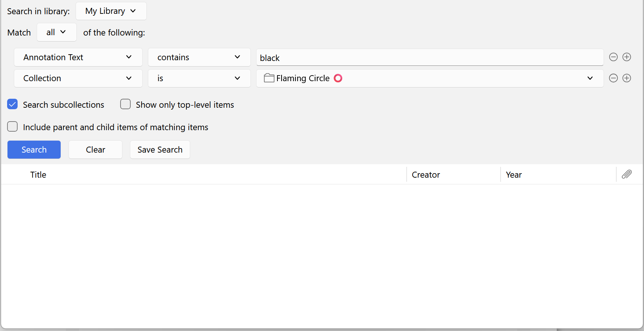Open the Annotation Text field dropdown

[78, 57]
